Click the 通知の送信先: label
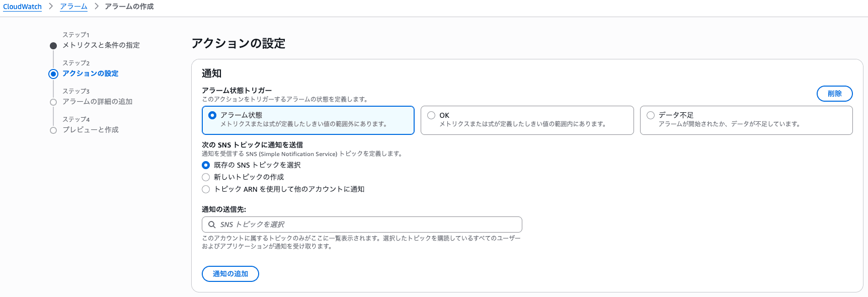 click(x=224, y=209)
